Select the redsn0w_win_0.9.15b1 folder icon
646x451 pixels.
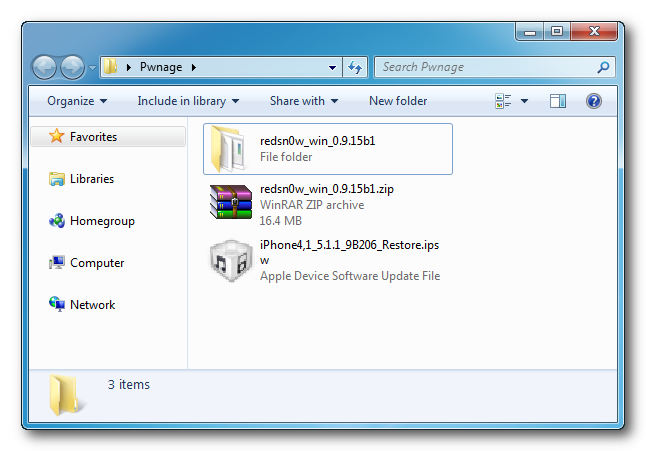click(229, 149)
